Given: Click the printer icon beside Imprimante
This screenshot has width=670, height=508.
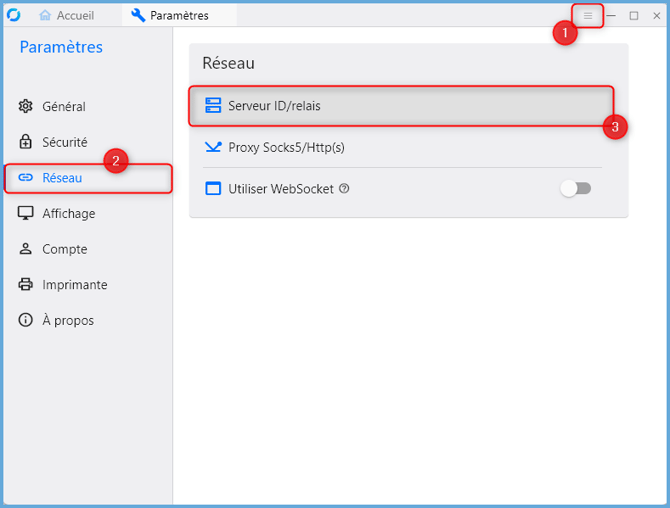Looking at the screenshot, I should [26, 284].
